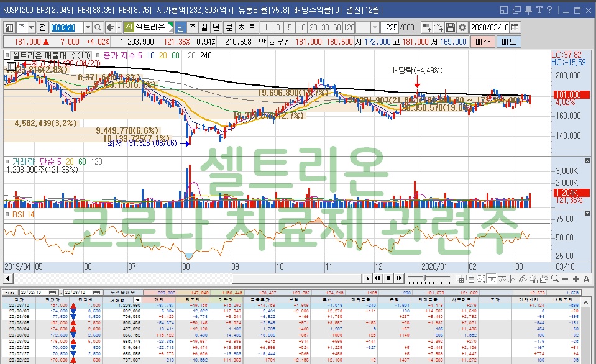Screen dimensions: 596x364
Task: Click the 누적순매수 header label
Action: 122,293
